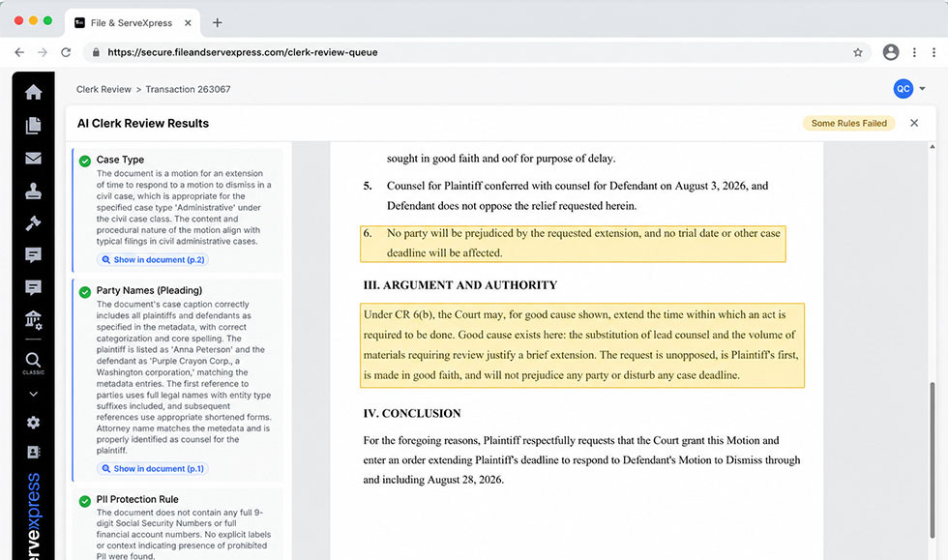This screenshot has width=948, height=560.
Task: Expand the QC user dropdown arrow
Action: click(922, 89)
